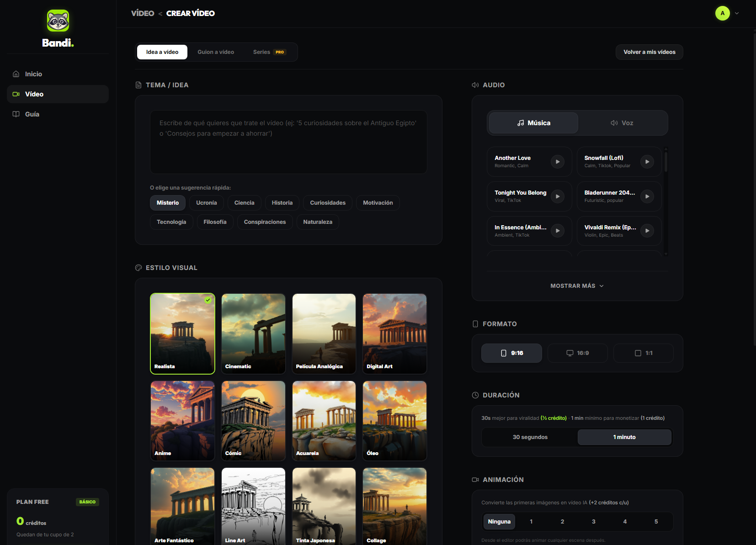Click the BÁSICO plan badge
756x545 pixels.
coord(87,502)
